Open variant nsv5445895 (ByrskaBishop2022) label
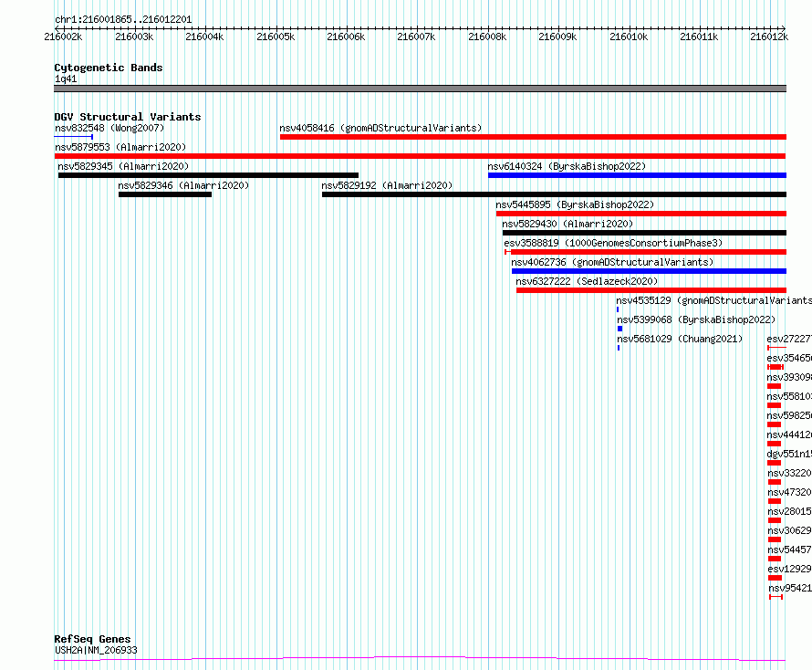The image size is (812, 670). coord(575,204)
